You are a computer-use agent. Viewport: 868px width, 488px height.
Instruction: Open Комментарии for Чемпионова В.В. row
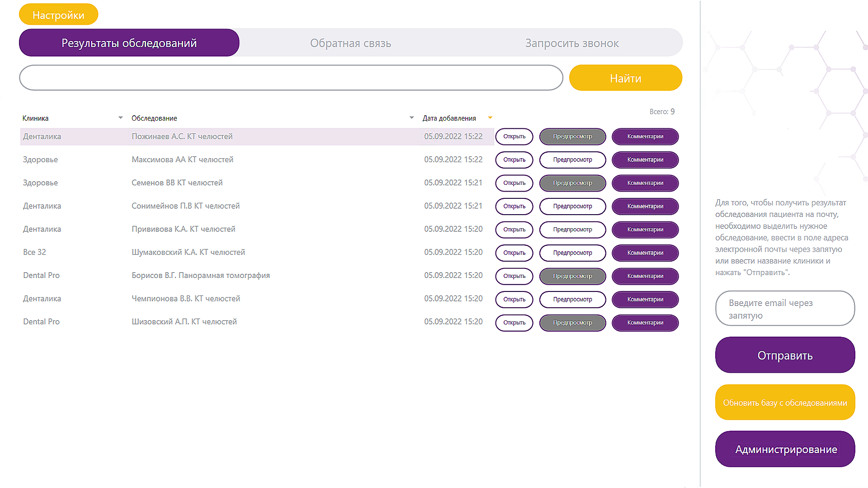pyautogui.click(x=645, y=300)
